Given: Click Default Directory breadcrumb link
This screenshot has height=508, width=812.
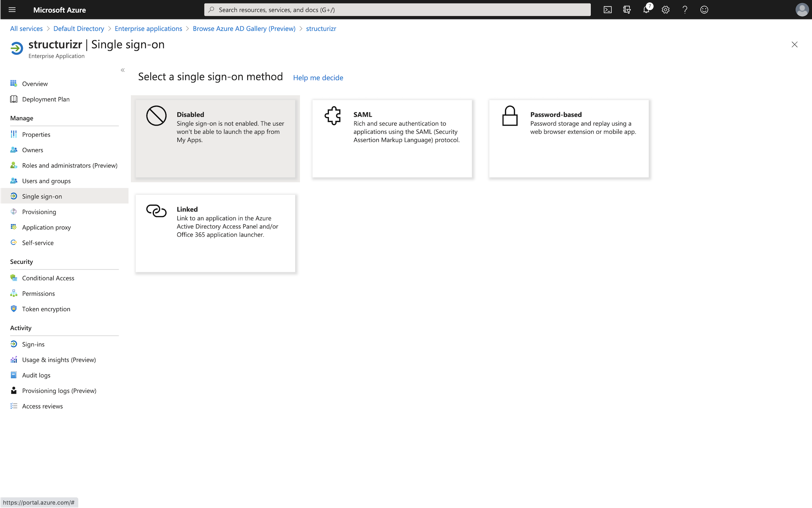Looking at the screenshot, I should point(79,28).
